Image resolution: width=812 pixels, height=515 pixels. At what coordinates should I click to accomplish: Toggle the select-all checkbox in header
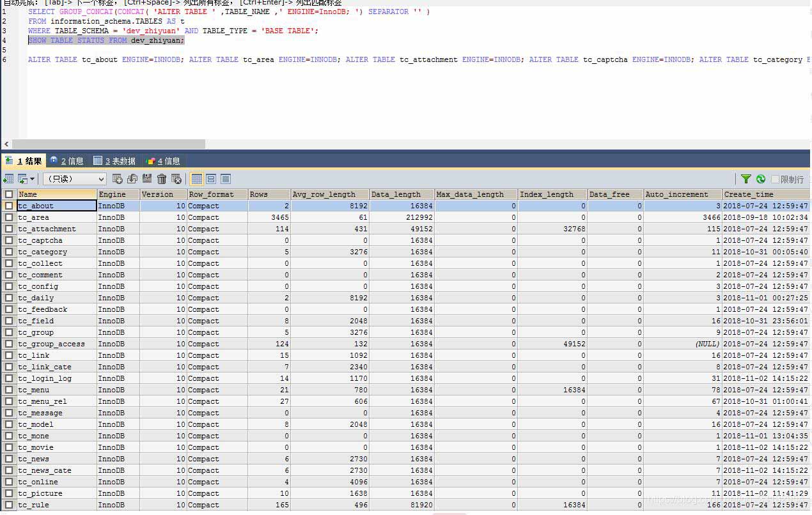click(9, 194)
